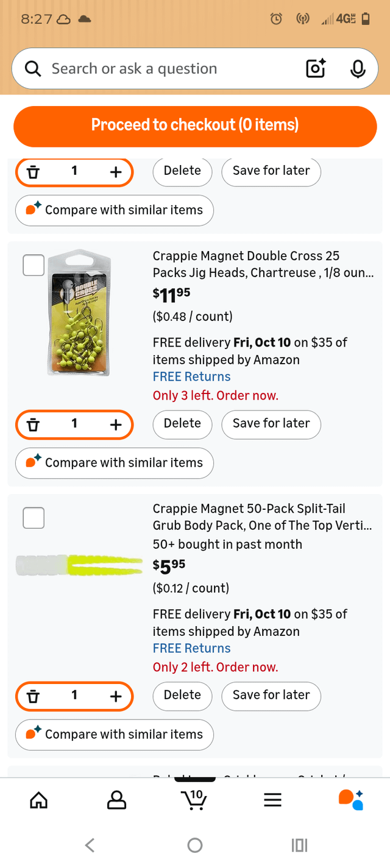Tap trash icon for Jig Heads quantity
The image size is (390, 868).
tap(34, 425)
